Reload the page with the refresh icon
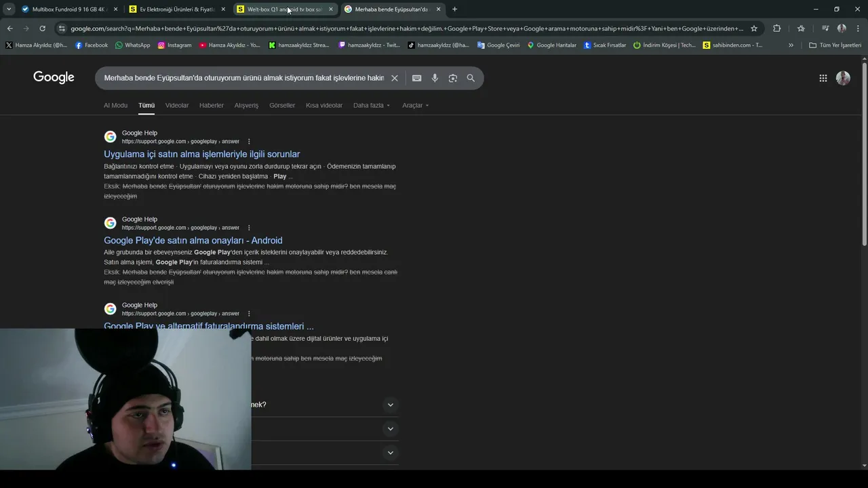This screenshot has width=868, height=488. (42, 28)
